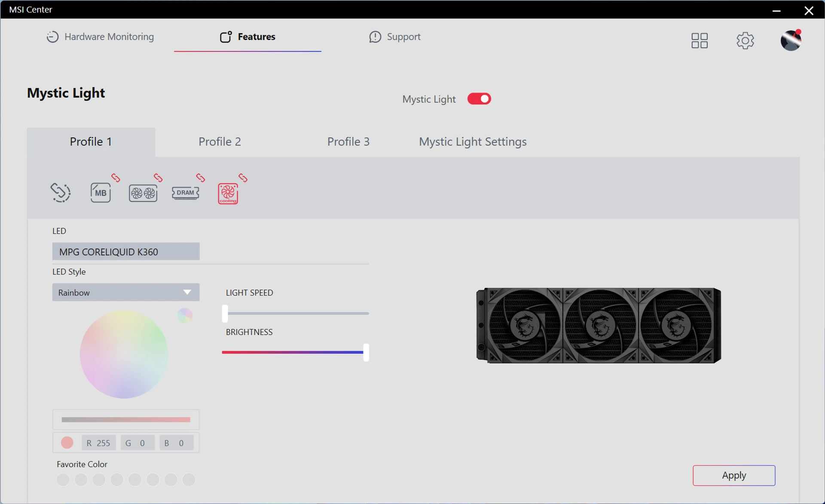Image resolution: width=825 pixels, height=504 pixels.
Task: Select the first Favorite Color slot
Action: (63, 480)
